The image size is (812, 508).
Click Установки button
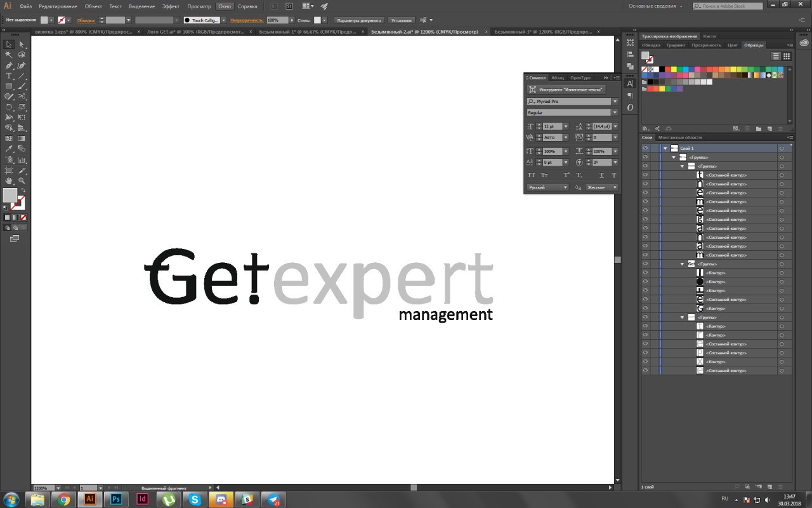[402, 20]
